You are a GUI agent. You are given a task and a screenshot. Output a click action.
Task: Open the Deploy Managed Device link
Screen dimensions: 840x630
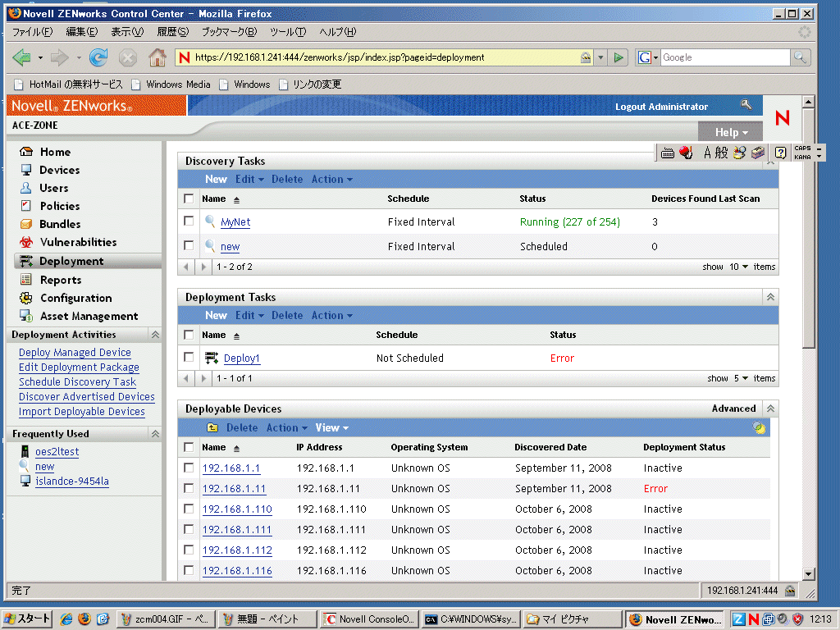pos(75,353)
